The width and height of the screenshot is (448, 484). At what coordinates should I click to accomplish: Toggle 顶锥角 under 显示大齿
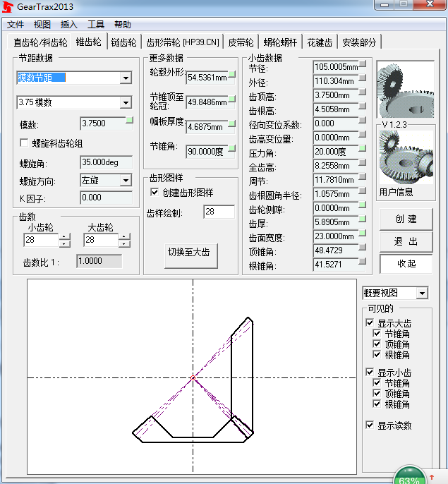tap(377, 344)
